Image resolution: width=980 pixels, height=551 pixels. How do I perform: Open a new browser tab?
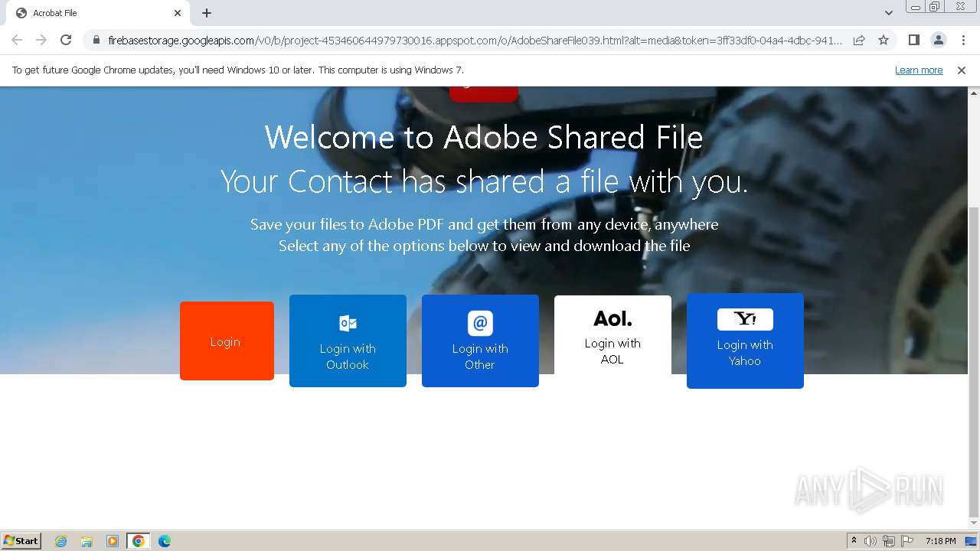point(207,13)
